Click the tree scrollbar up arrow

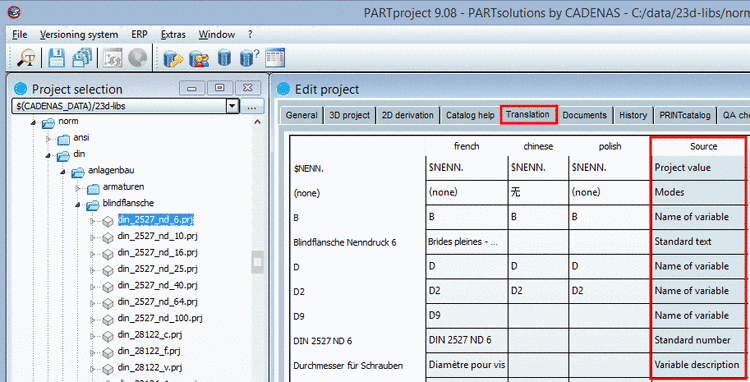coord(257,122)
